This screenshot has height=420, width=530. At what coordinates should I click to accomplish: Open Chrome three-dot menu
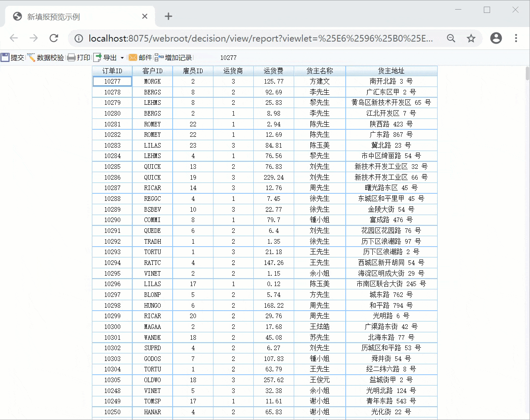point(516,38)
